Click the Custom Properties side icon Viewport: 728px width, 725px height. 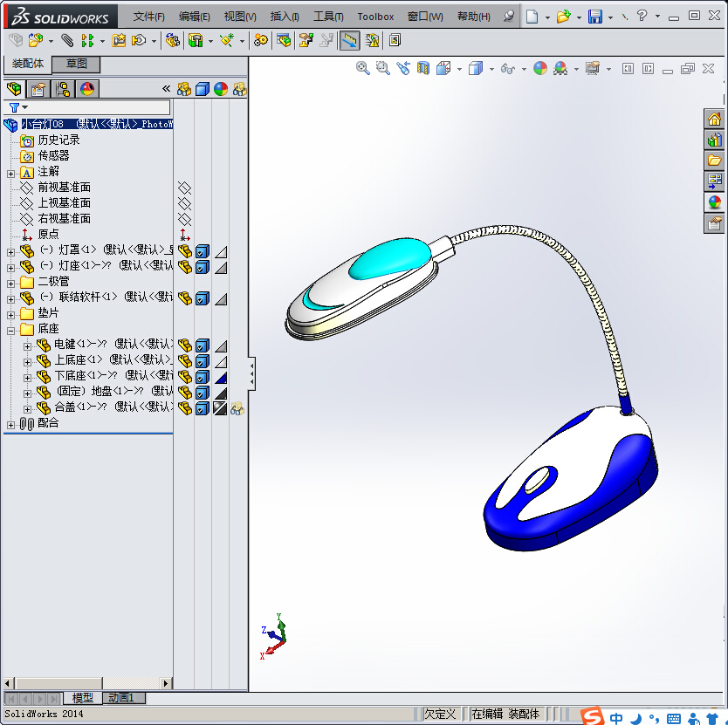(x=714, y=223)
